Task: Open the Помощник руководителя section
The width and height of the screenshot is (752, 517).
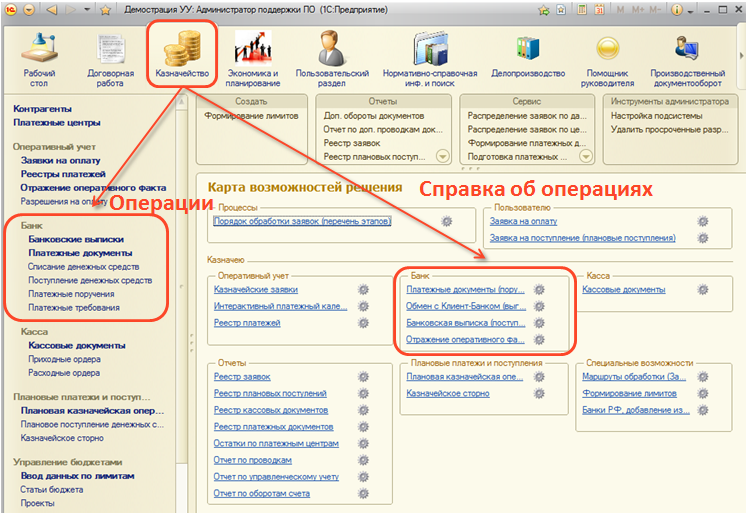Action: point(607,54)
